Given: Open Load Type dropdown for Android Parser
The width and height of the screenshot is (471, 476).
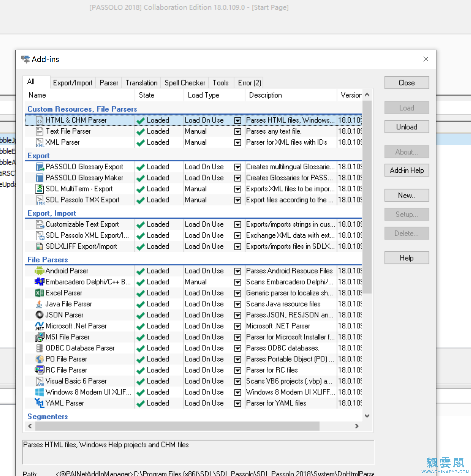Looking at the screenshot, I should click(237, 271).
